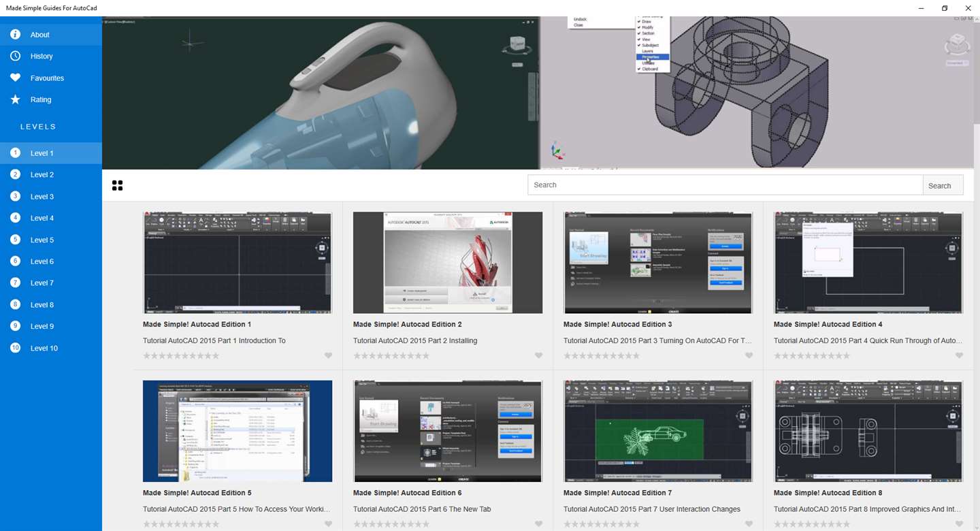Screen dimensions: 980x531
Task: Favourite Autocad Edition 6 with heart
Action: 538,524
